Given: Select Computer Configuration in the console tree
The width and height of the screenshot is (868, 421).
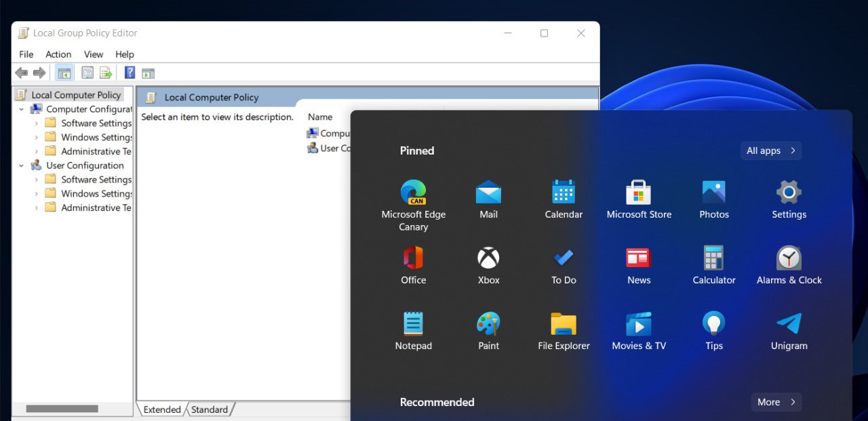Looking at the screenshot, I should [89, 109].
